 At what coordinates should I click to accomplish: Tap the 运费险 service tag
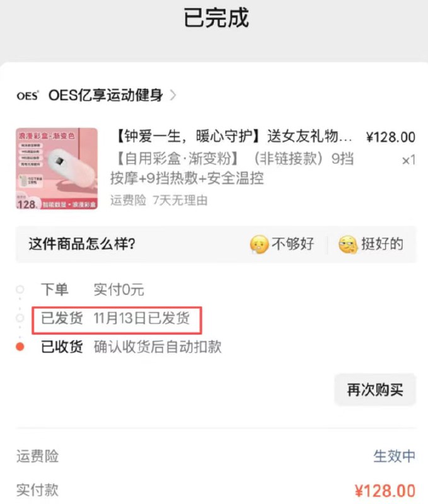pyautogui.click(x=128, y=200)
